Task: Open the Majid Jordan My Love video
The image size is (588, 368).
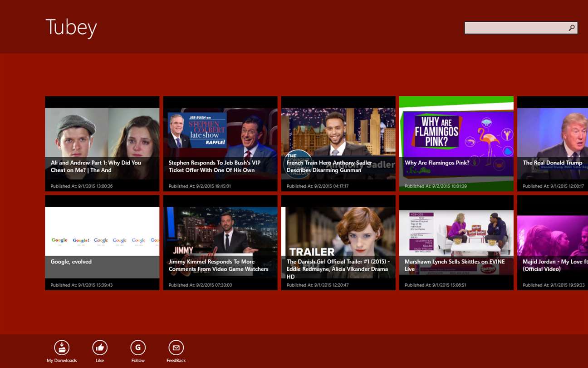Action: point(553,243)
